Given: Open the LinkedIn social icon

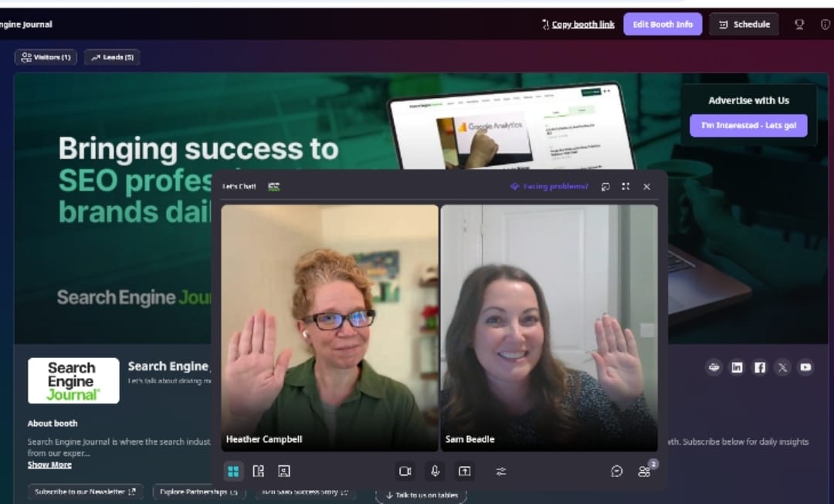Looking at the screenshot, I should [x=737, y=367].
